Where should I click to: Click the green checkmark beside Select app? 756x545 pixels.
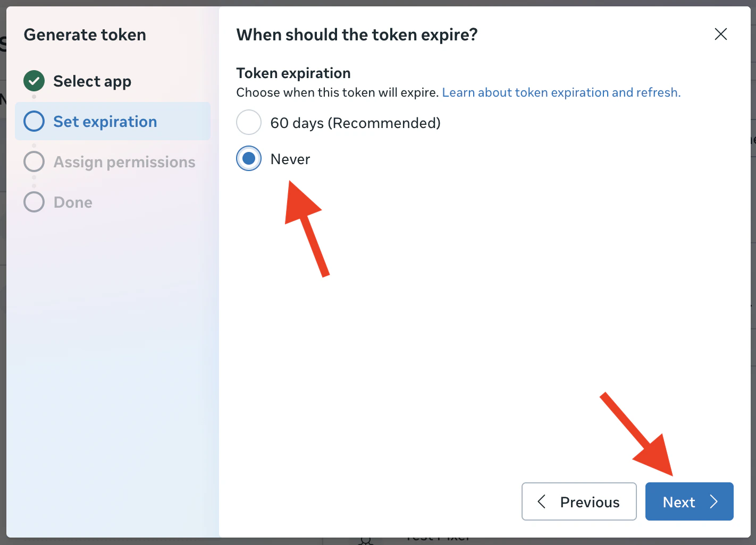coord(33,81)
